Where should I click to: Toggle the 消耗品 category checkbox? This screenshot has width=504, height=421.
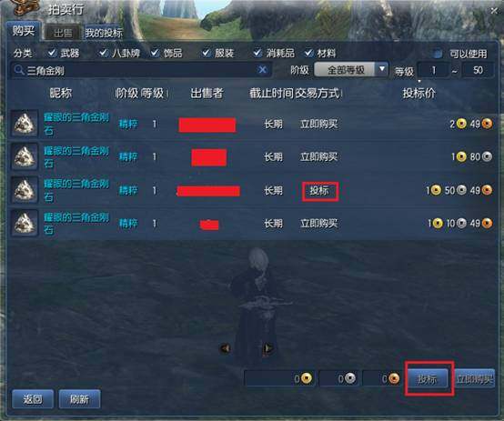coord(257,53)
